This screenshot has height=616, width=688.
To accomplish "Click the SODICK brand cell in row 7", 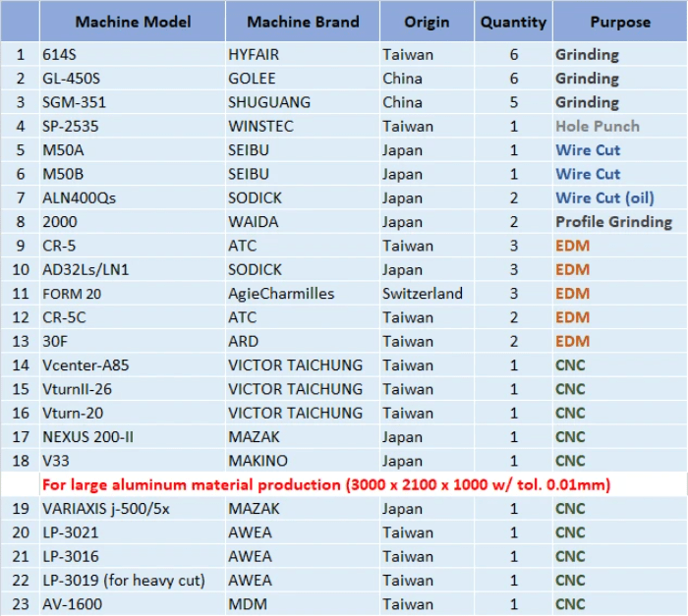I will 303,197.
